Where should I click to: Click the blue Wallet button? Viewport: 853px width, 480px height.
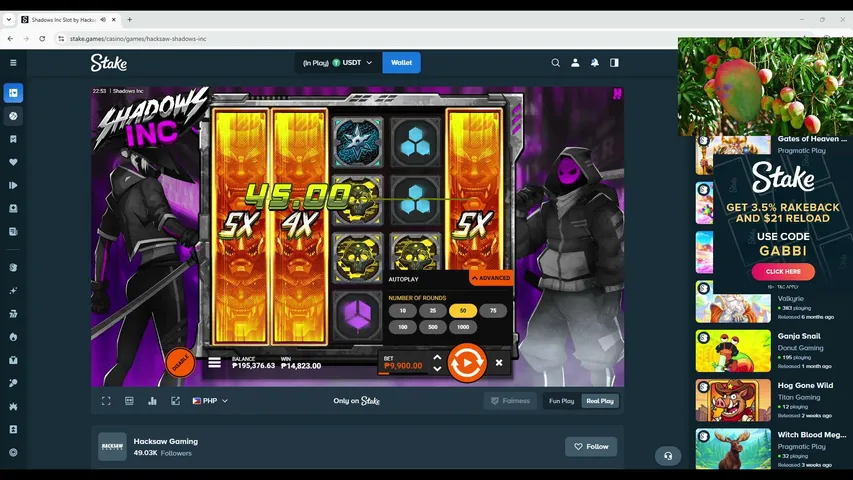(401, 63)
